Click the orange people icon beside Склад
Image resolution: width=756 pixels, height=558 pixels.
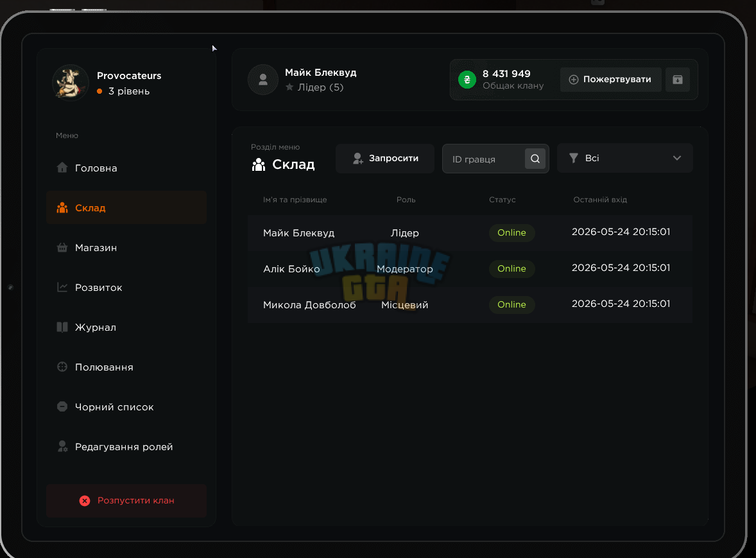pos(62,207)
